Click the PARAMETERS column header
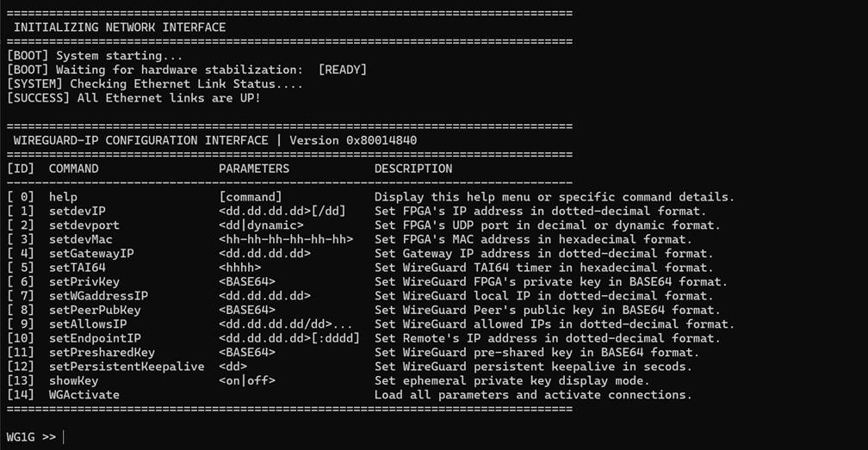The image size is (868, 450). pos(254,169)
